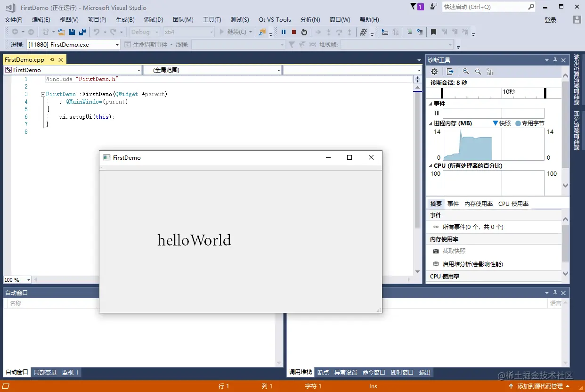Click the thread display toolbar icon
Viewport: 585px width, 392px height.
pos(363,32)
